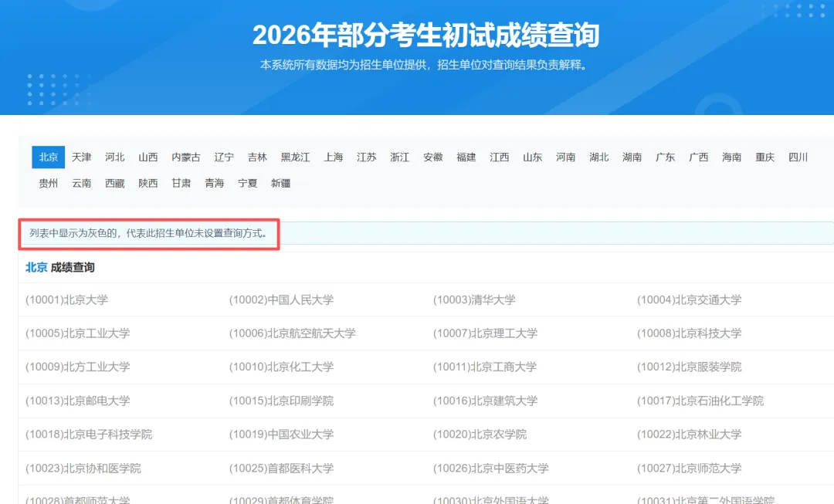This screenshot has height=504, width=834.
Task: Click the 2026年部分考生初试成绩查询 title
Action: coord(425,35)
